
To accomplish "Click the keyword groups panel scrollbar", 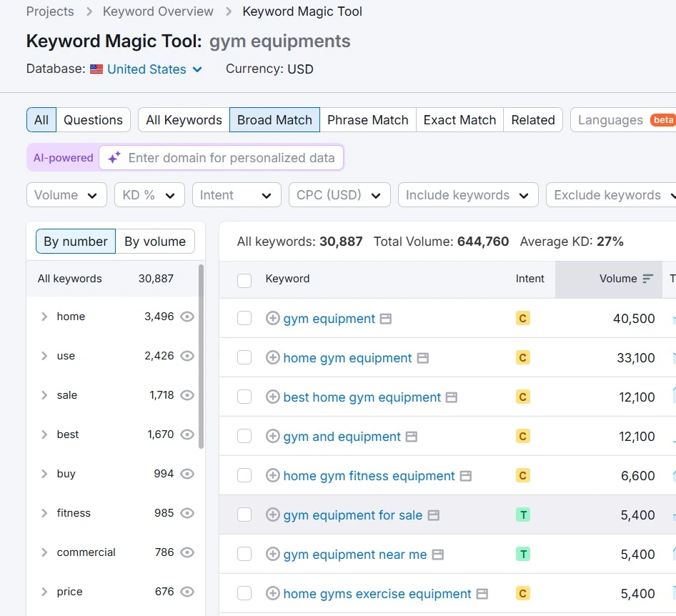I will pos(201,357).
